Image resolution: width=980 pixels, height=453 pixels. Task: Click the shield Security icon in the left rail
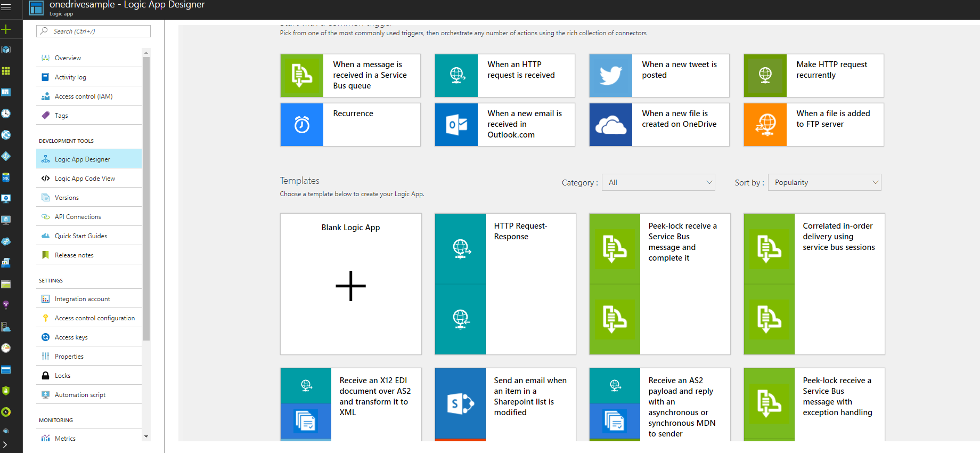pos(6,391)
